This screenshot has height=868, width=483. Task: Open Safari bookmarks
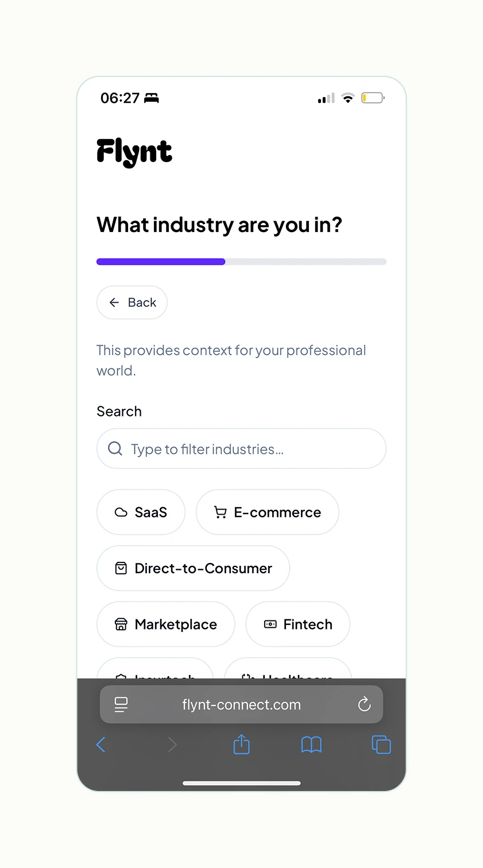pyautogui.click(x=311, y=744)
